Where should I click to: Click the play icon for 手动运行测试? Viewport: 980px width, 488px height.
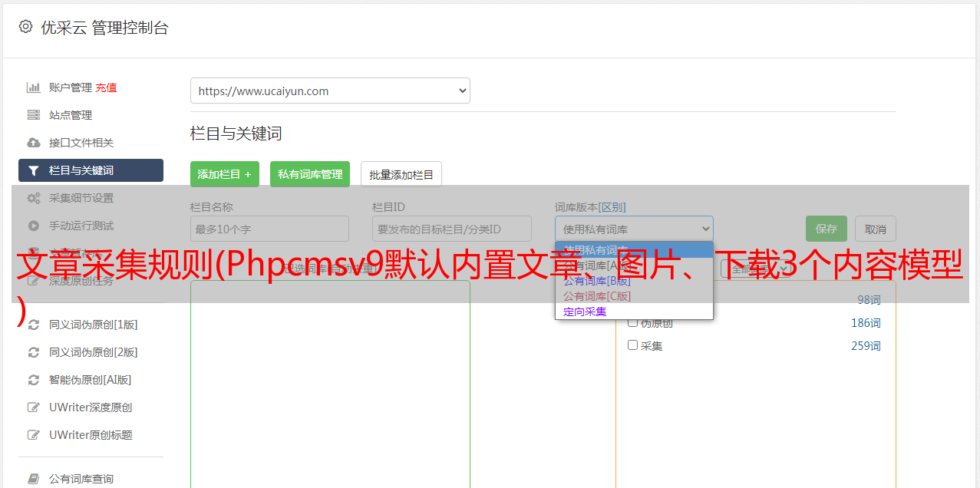[33, 226]
